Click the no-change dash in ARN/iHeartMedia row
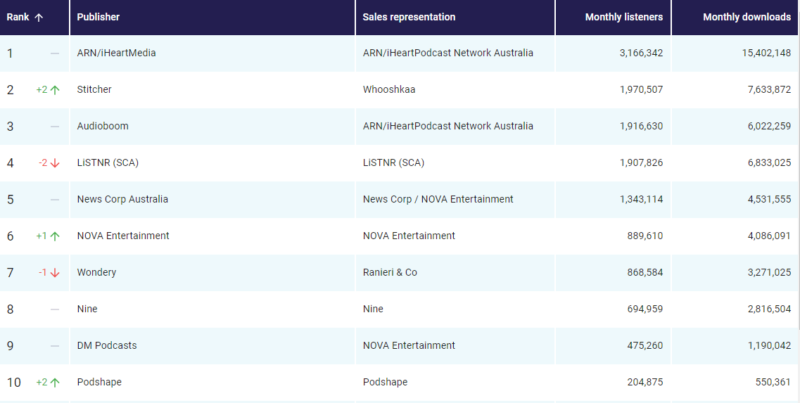 54,53
